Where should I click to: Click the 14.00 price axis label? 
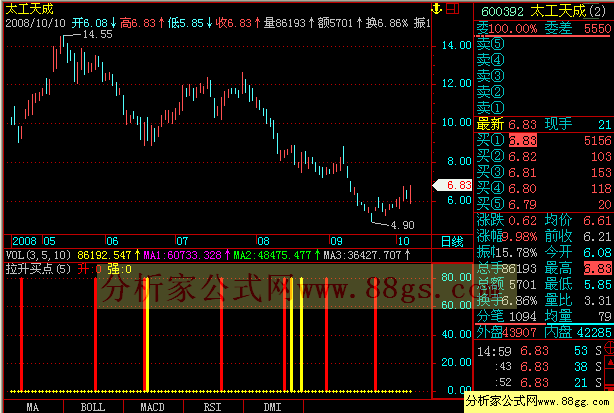(457, 45)
